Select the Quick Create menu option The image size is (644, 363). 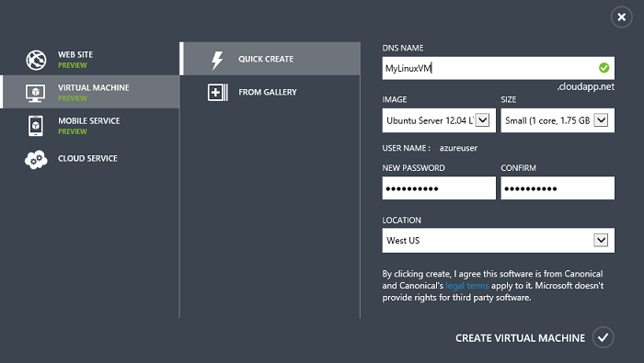(270, 59)
